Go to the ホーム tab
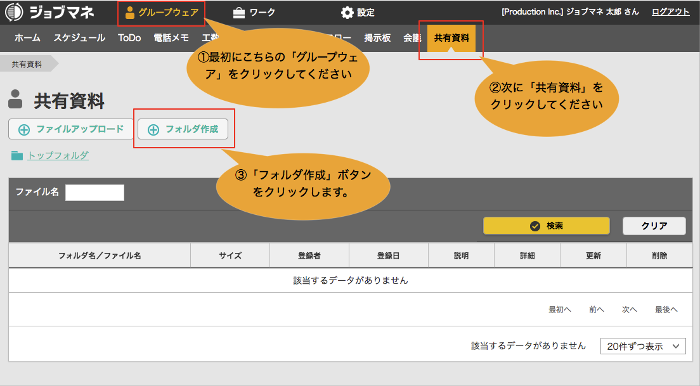 [27, 38]
